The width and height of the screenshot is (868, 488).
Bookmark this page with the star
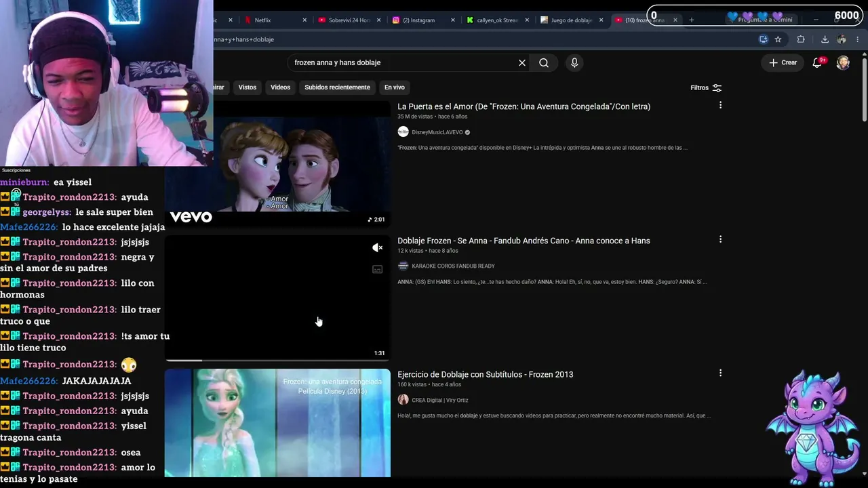tap(778, 39)
